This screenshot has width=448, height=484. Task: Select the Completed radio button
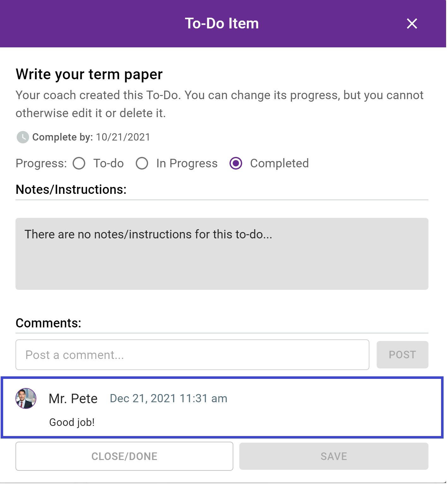(236, 164)
